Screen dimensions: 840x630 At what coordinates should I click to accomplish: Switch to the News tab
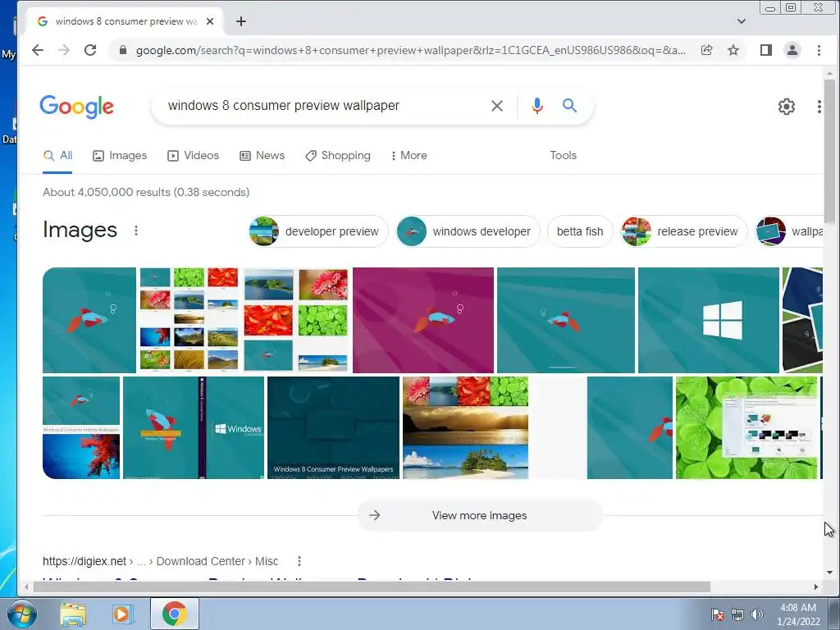[262, 155]
